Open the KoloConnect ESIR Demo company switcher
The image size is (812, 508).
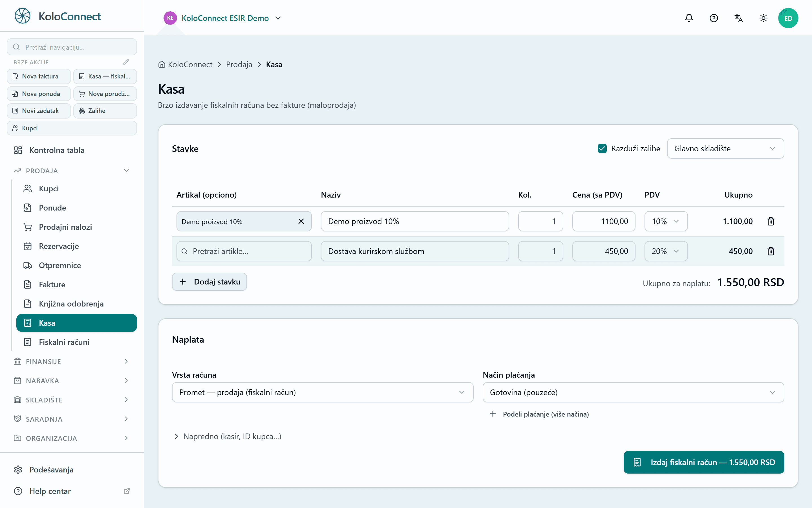[x=222, y=18]
